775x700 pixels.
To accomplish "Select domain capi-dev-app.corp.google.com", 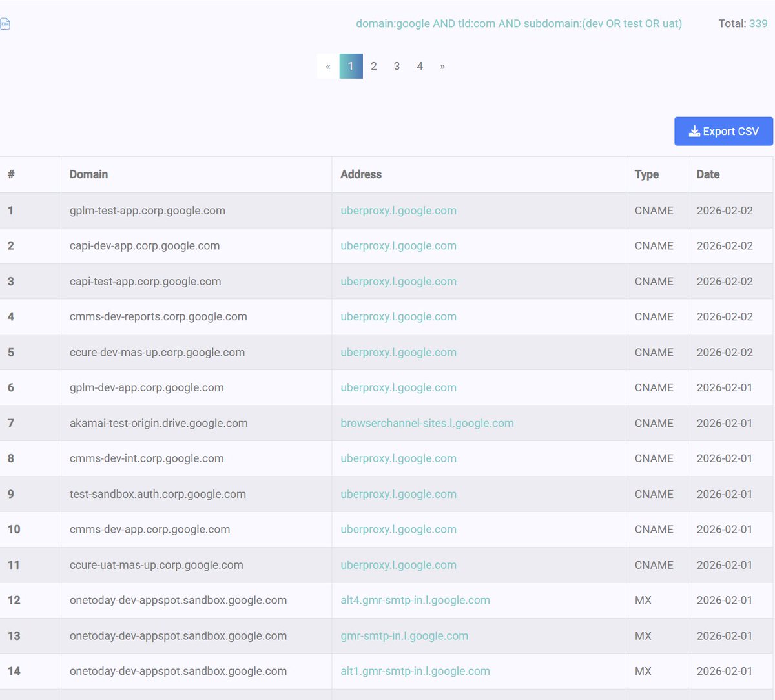I will coord(145,245).
